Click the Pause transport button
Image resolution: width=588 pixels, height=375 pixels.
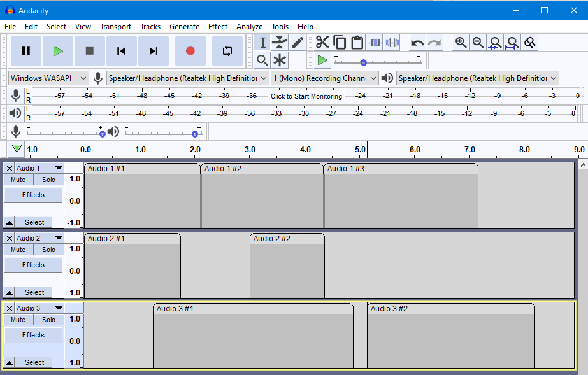click(x=26, y=51)
